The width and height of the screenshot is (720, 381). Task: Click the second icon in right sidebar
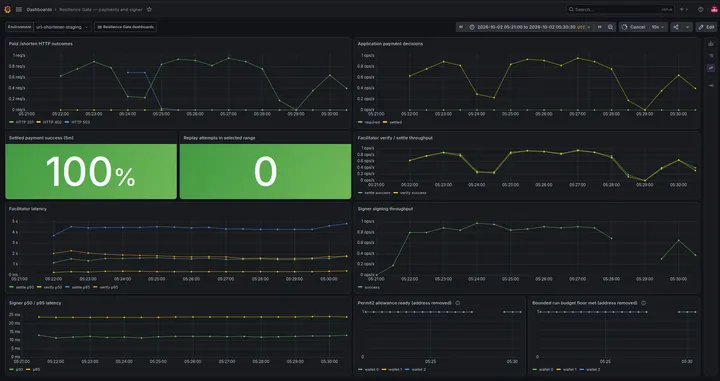(711, 56)
